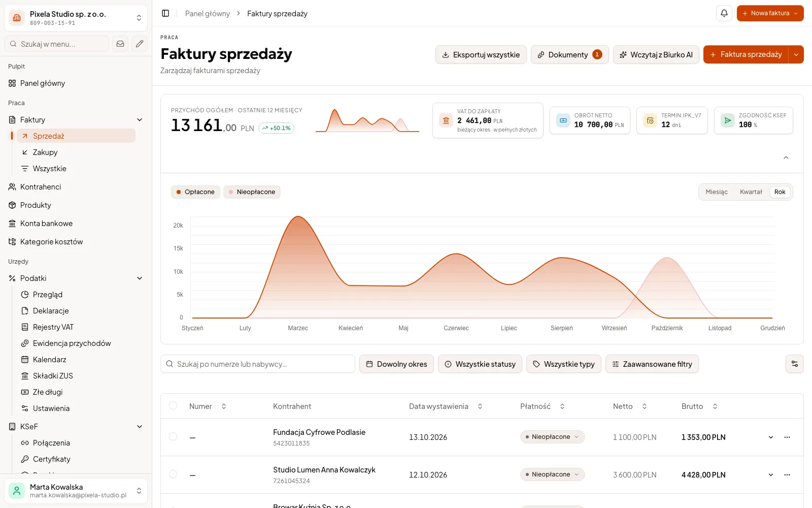Screen dimensions: 812x508
Task: Open Zaawansowane filtry
Action: click(x=652, y=364)
